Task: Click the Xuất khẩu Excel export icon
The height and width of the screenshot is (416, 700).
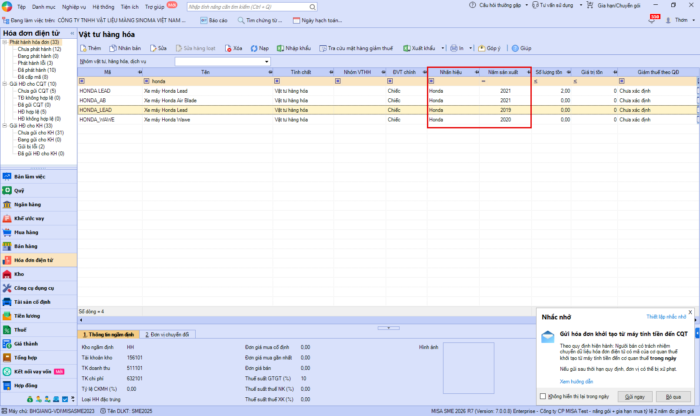Action: 407,48
